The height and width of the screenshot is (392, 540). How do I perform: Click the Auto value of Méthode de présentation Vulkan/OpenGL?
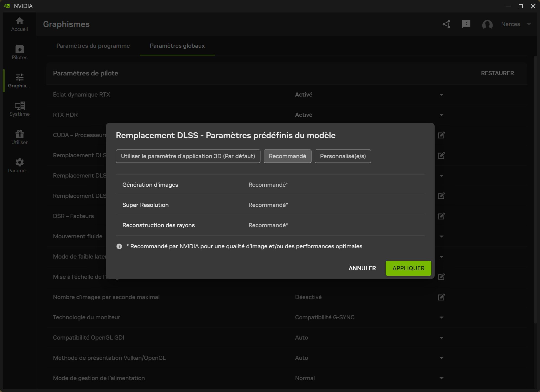(x=301, y=358)
